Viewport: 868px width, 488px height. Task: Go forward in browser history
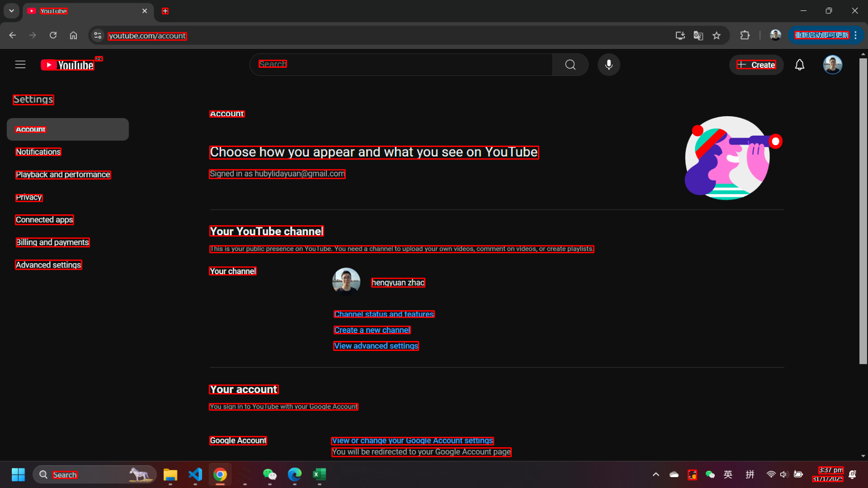point(33,35)
